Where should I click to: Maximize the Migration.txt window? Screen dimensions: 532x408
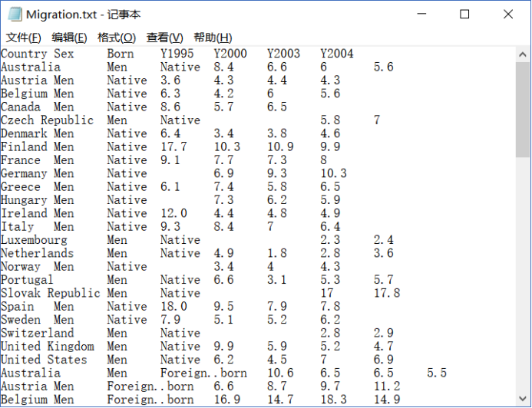tap(464, 14)
